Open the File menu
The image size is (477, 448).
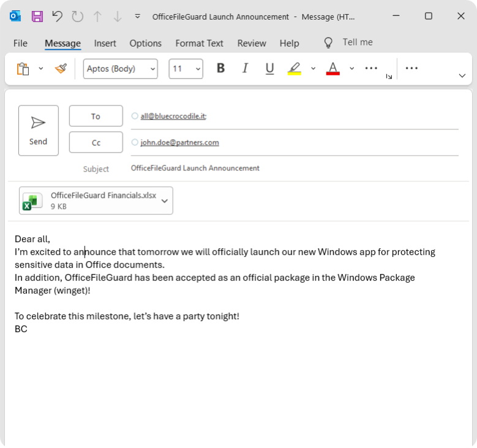point(20,44)
